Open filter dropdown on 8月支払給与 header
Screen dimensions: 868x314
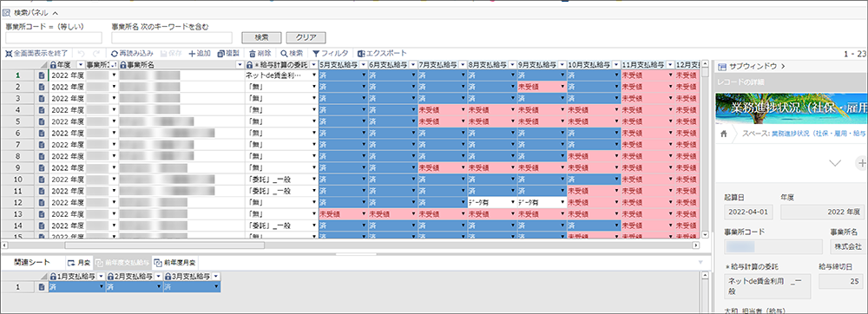[x=512, y=65]
